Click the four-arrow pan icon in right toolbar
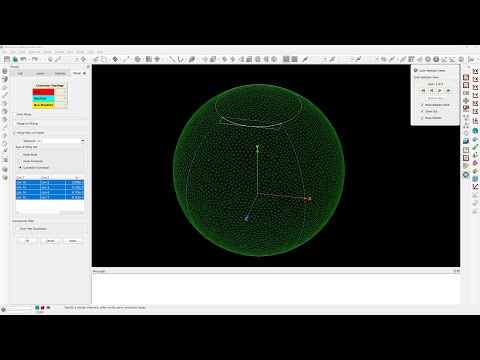The width and height of the screenshot is (480, 360). point(466,101)
